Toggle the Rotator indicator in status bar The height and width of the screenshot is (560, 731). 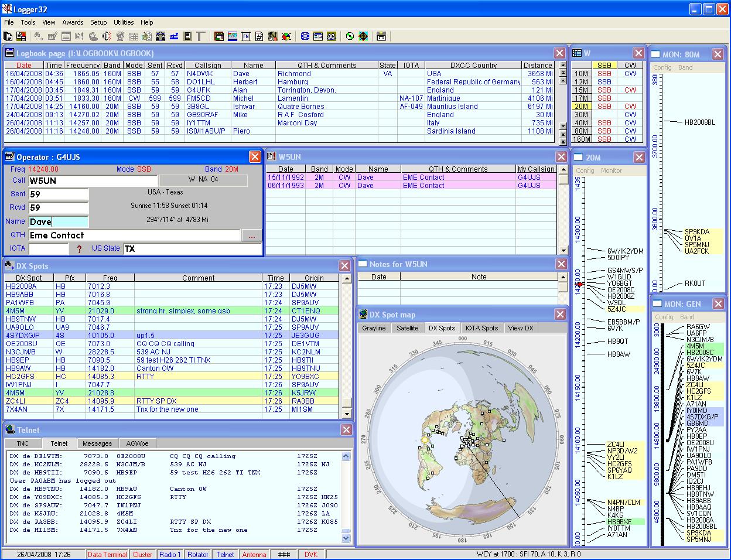coord(198,555)
